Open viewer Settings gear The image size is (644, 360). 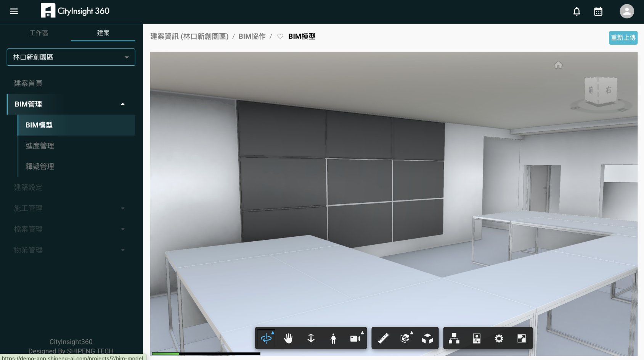pos(499,338)
